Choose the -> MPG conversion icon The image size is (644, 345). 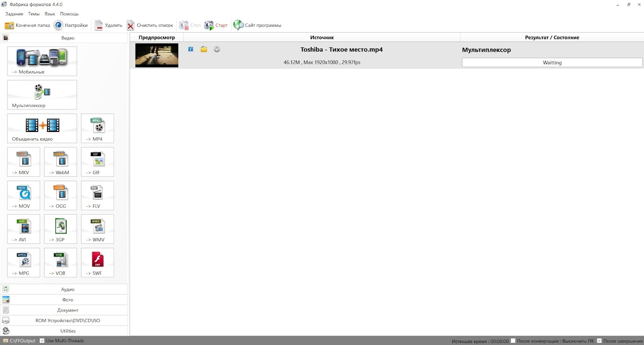click(x=24, y=263)
